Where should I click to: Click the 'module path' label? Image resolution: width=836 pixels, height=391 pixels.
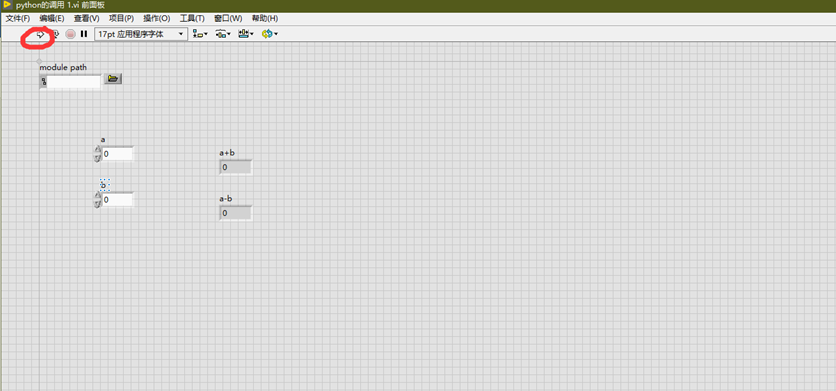coord(63,67)
